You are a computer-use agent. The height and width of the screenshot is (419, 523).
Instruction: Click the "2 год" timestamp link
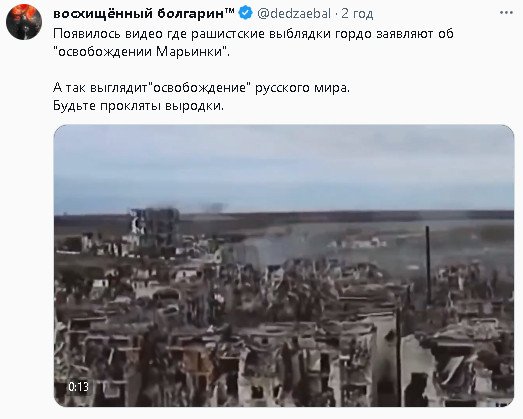(357, 14)
